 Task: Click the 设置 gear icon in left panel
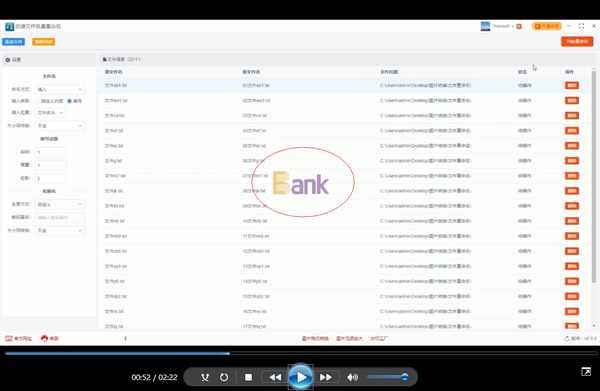click(8, 60)
